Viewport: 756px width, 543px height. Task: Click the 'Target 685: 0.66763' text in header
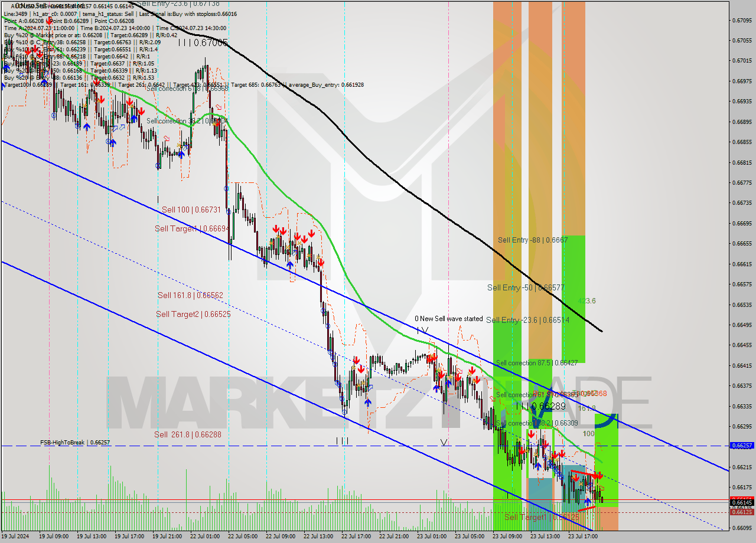point(256,85)
